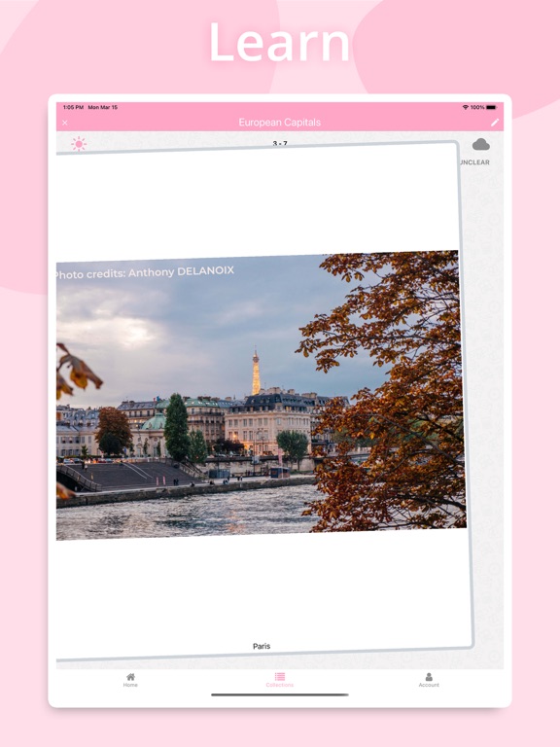560x747 pixels.
Task: Check the Wi-Fi icon in status bar
Action: pos(466,107)
